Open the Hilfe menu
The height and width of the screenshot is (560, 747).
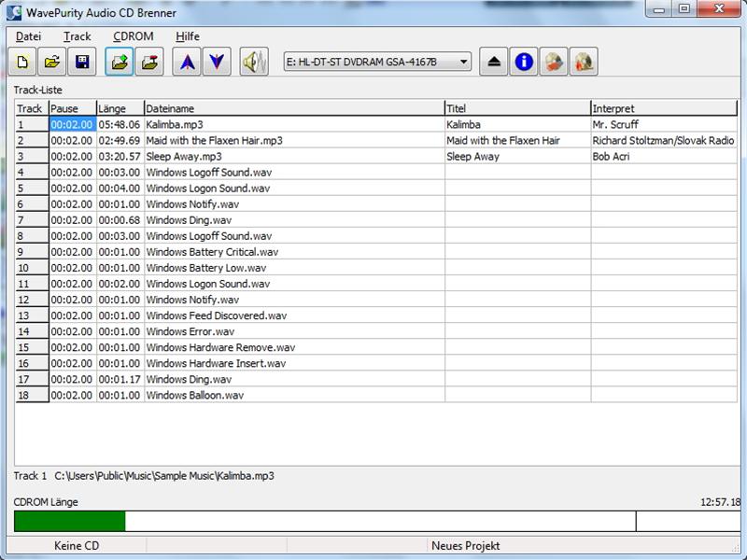[x=188, y=36]
